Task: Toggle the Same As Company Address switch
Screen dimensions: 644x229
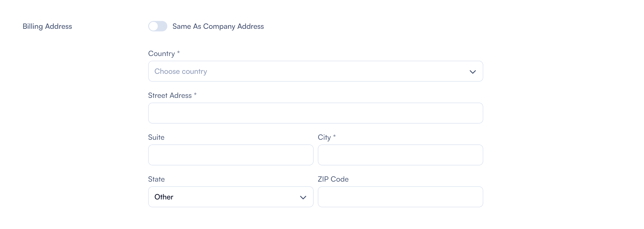Action: 158,26
